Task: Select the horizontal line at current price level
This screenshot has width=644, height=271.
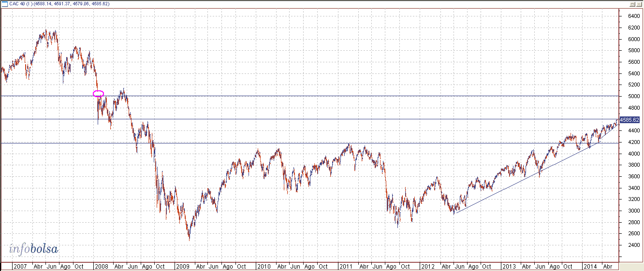Action: (309, 119)
